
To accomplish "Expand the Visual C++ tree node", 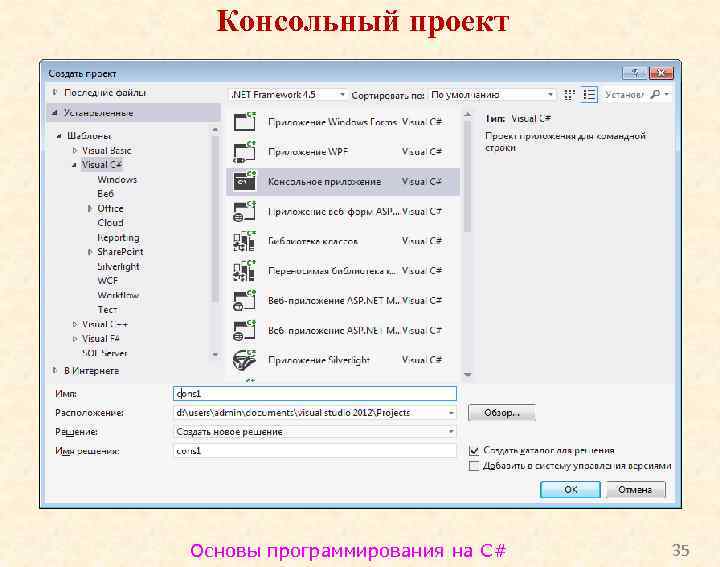I will point(74,324).
